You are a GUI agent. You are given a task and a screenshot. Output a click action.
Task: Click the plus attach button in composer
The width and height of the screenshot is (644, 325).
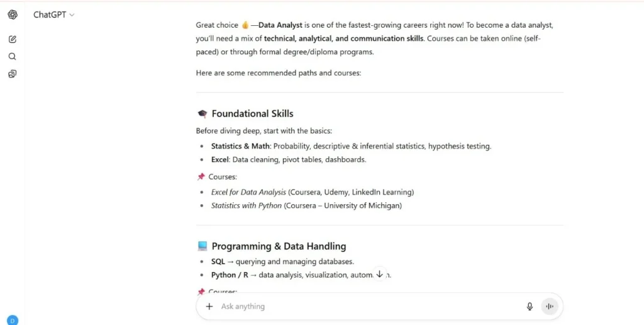point(209,306)
